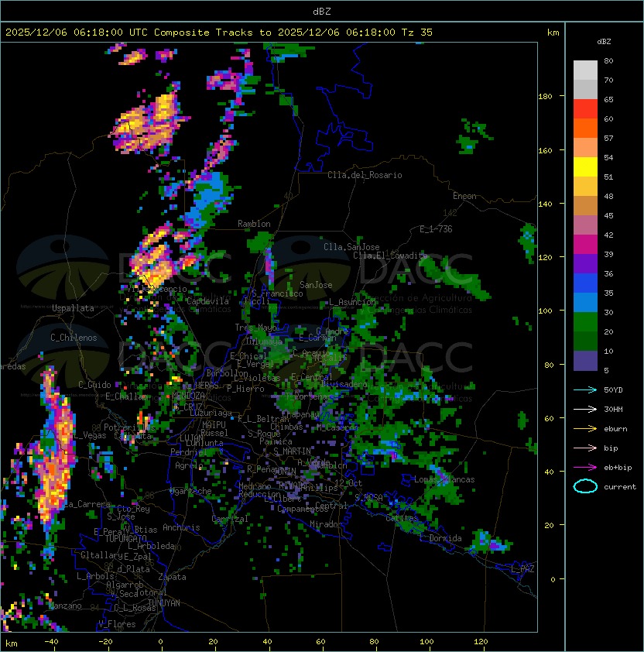Click the 'current' legend label
The image size is (644, 652).
(620, 487)
